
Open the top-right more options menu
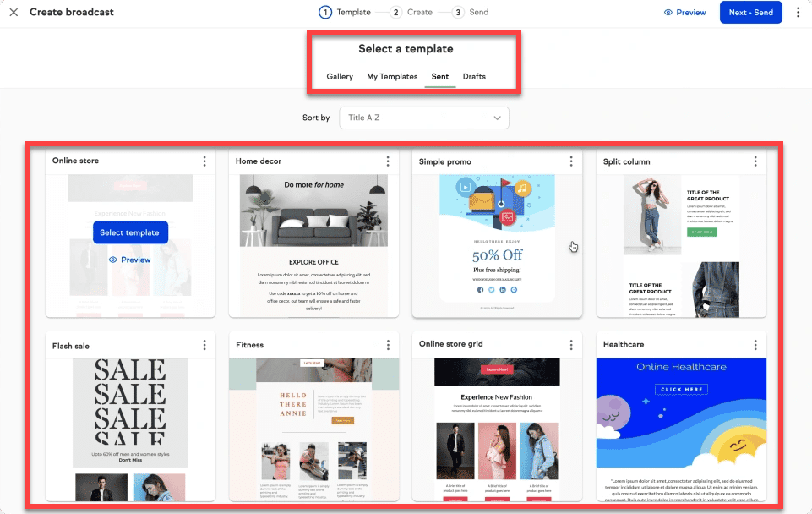point(798,13)
